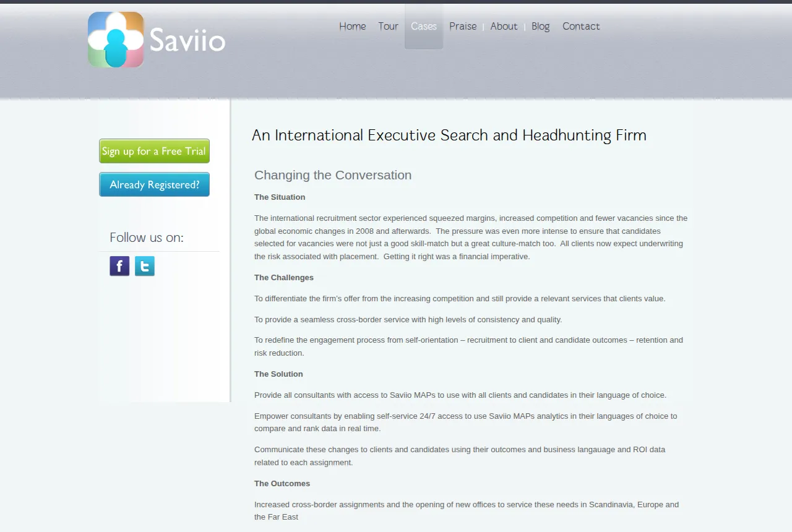Click 'The Solution' subheading
Screen dimensions: 792x532
[278, 374]
